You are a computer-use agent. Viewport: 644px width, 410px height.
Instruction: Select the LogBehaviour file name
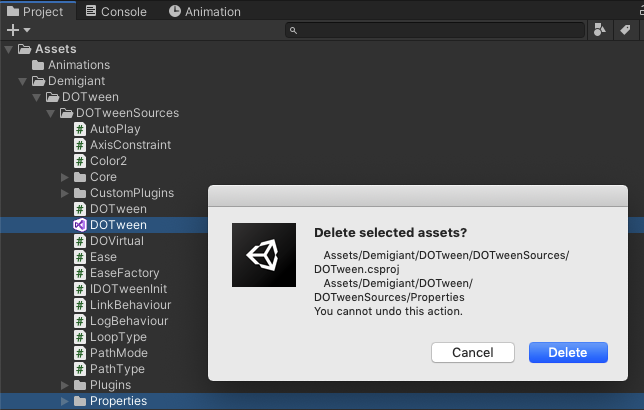129,321
